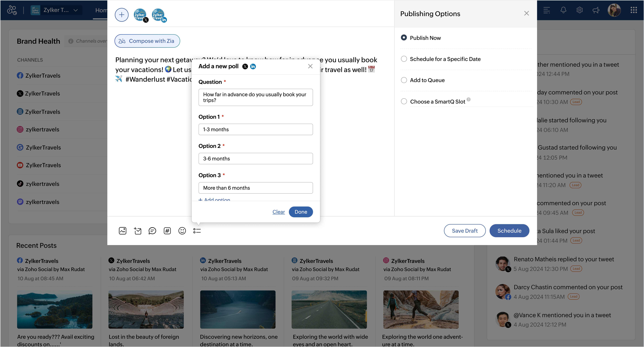Click the megaphone announcements icon
Screen dimensions: 644x347
click(596, 10)
